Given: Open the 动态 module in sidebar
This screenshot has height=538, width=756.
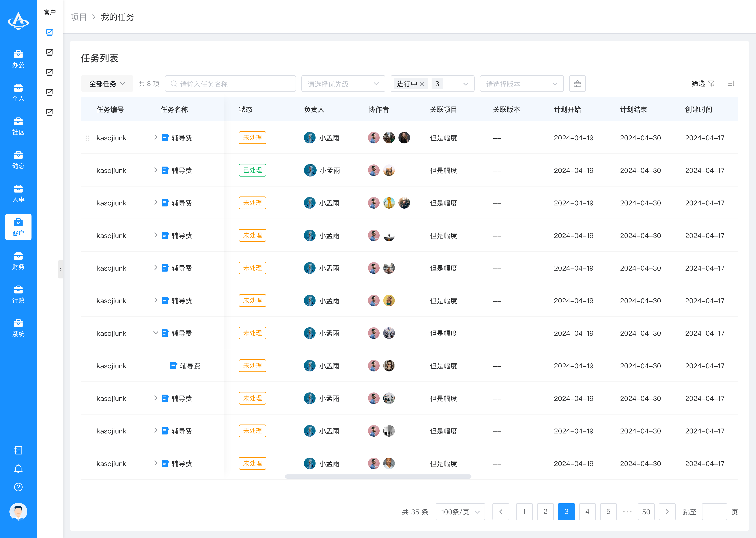Looking at the screenshot, I should [x=18, y=160].
